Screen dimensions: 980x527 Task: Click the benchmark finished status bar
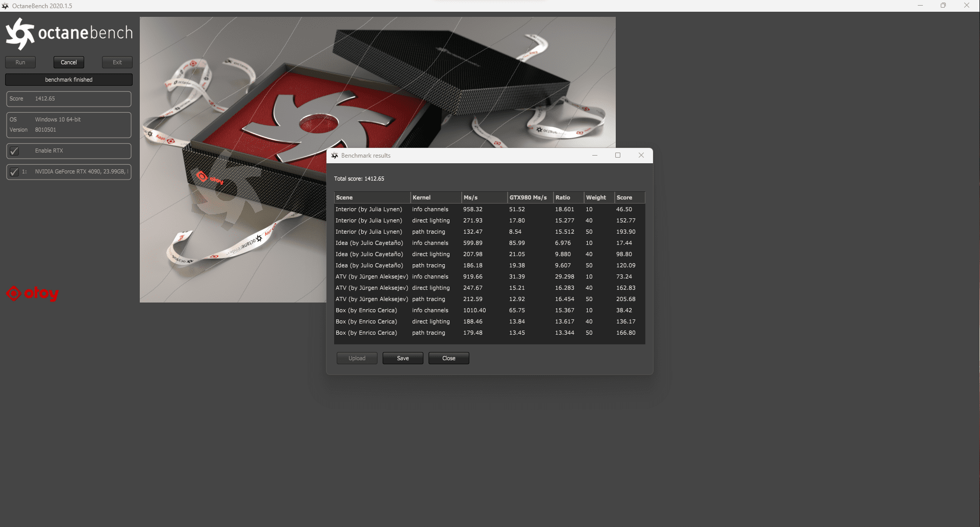[69, 80]
